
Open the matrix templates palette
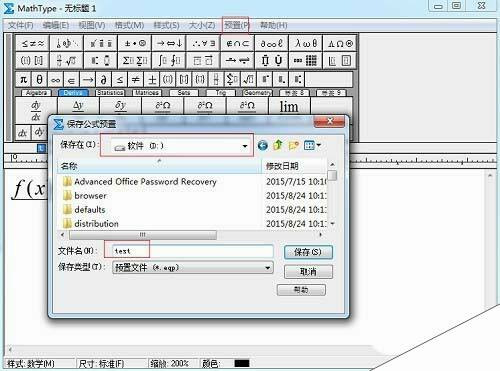pyautogui.click(x=306, y=61)
